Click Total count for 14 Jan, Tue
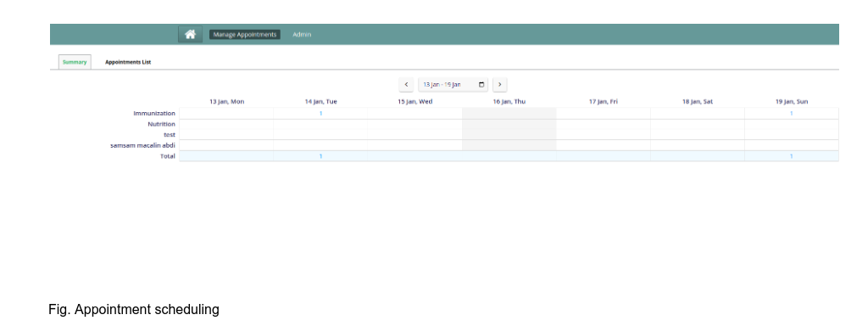The height and width of the screenshot is (326, 868). 320,156
